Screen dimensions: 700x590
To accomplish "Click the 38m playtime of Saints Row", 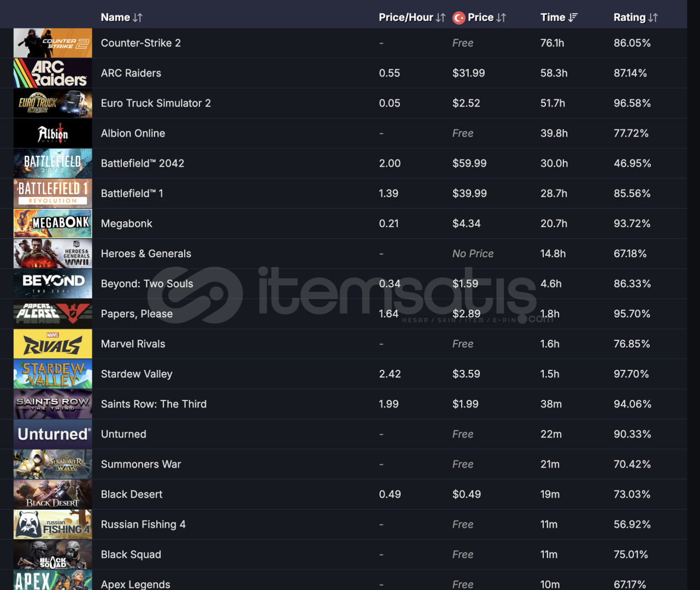I will 551,404.
